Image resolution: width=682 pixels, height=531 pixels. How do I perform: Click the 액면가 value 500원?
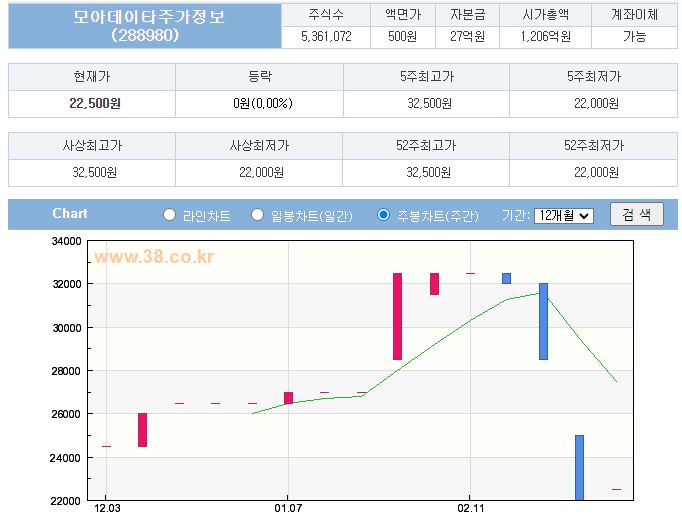tap(403, 37)
